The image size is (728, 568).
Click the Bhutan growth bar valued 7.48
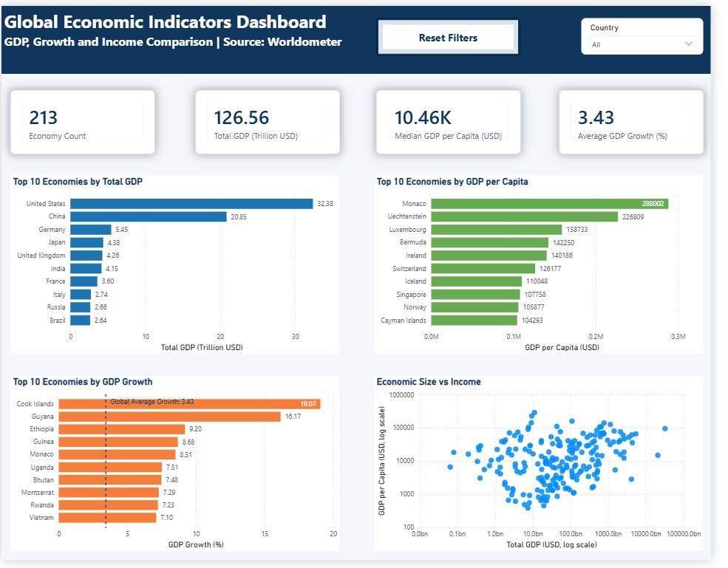point(110,480)
